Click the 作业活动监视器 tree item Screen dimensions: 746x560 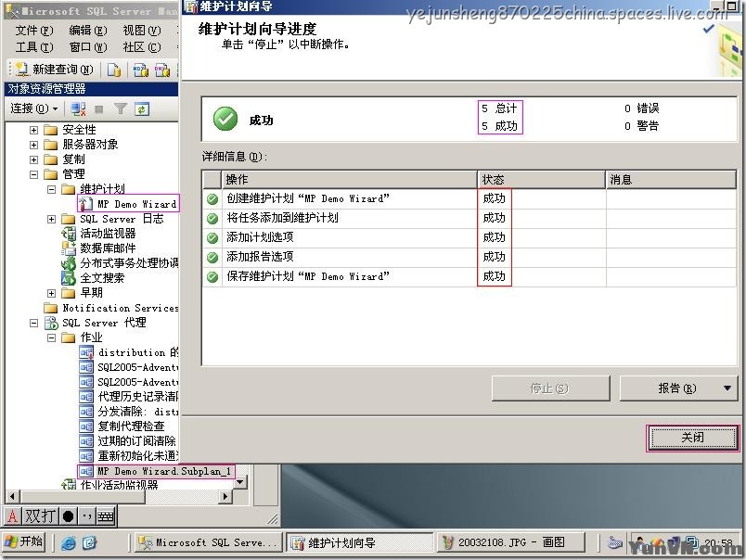(119, 485)
